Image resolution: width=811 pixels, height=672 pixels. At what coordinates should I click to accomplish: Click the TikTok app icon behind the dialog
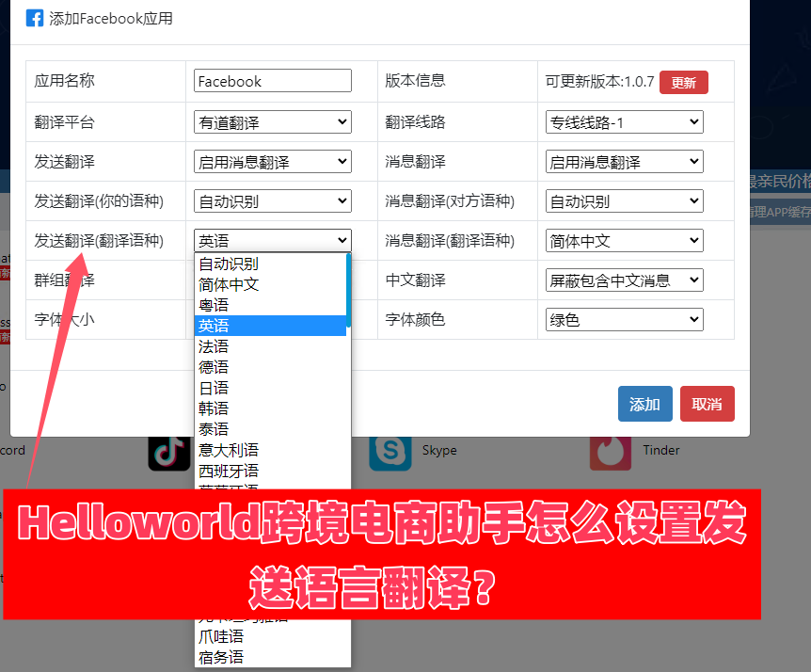pyautogui.click(x=169, y=454)
